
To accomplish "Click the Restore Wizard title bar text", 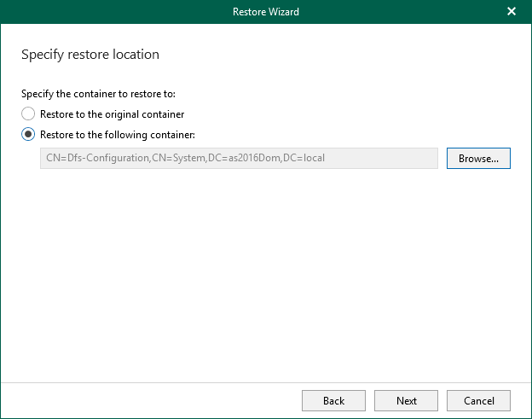I will (x=265, y=12).
